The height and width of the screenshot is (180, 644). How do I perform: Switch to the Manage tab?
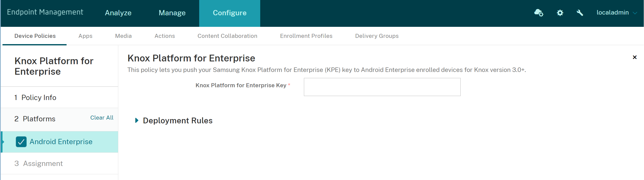pyautogui.click(x=172, y=13)
